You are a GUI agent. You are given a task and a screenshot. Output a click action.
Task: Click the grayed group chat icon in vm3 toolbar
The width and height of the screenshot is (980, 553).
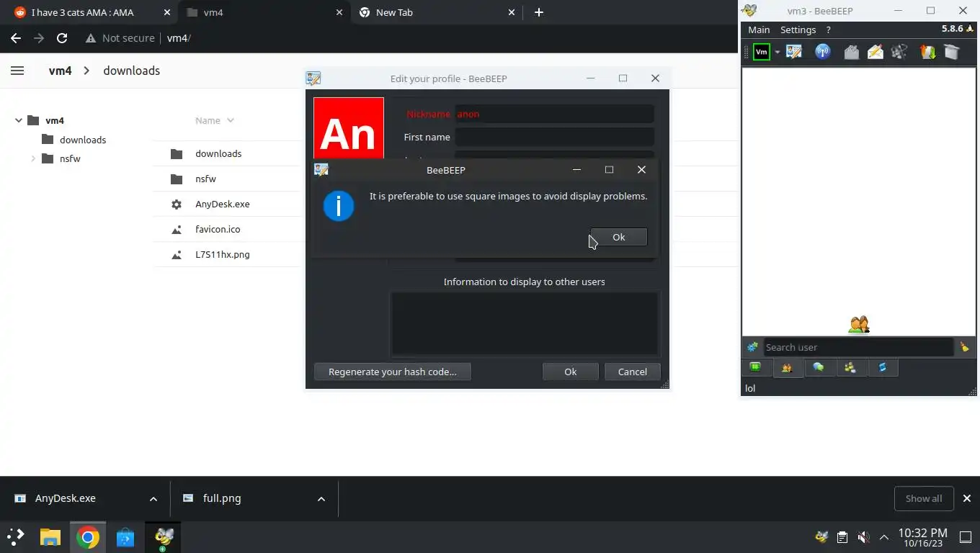[x=899, y=52]
